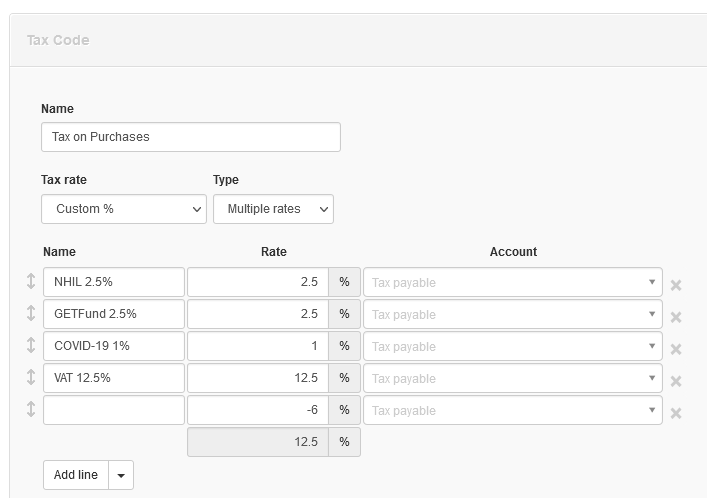Viewport: 707px width, 498px height.
Task: Delete the GETFund 2.5% row
Action: point(675,317)
